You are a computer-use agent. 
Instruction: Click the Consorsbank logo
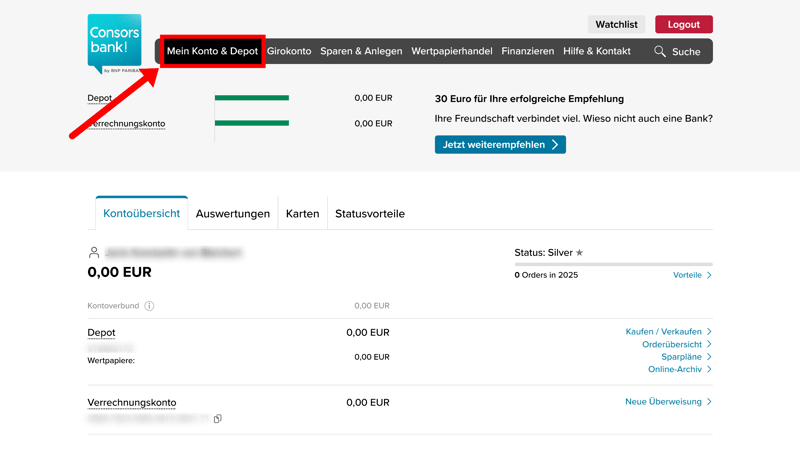pos(114,43)
